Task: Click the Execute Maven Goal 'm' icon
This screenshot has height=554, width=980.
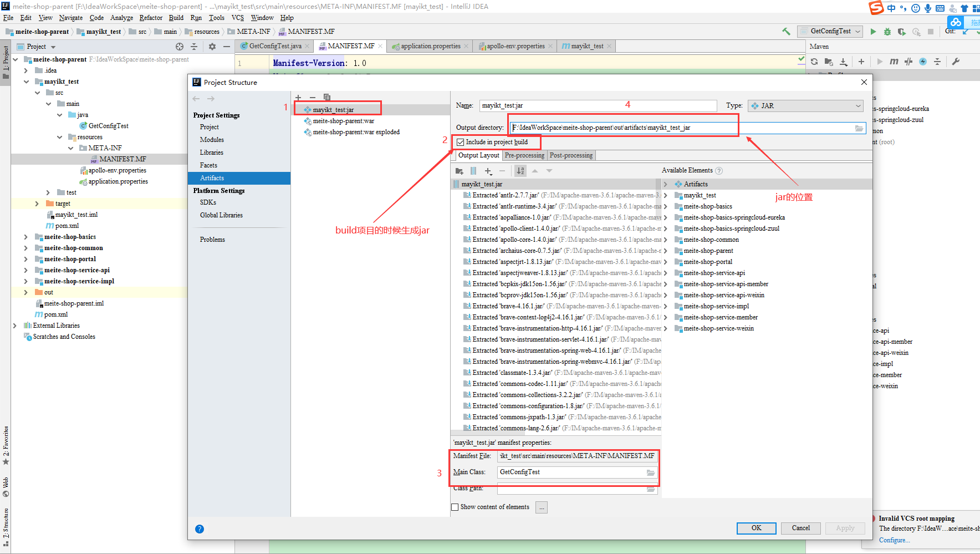Action: 894,62
